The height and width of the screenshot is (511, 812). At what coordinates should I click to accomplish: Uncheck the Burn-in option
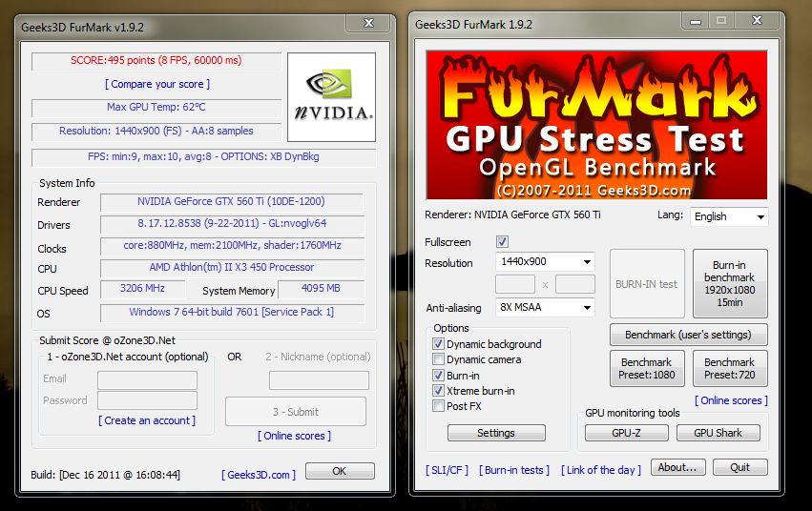point(438,375)
